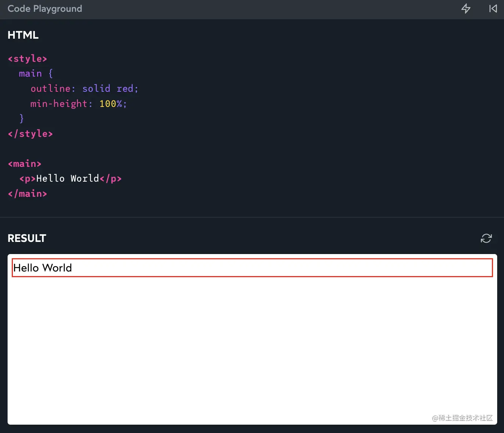Click the 'min-height: 100%;' code line
The width and height of the screenshot is (504, 433).
(79, 104)
